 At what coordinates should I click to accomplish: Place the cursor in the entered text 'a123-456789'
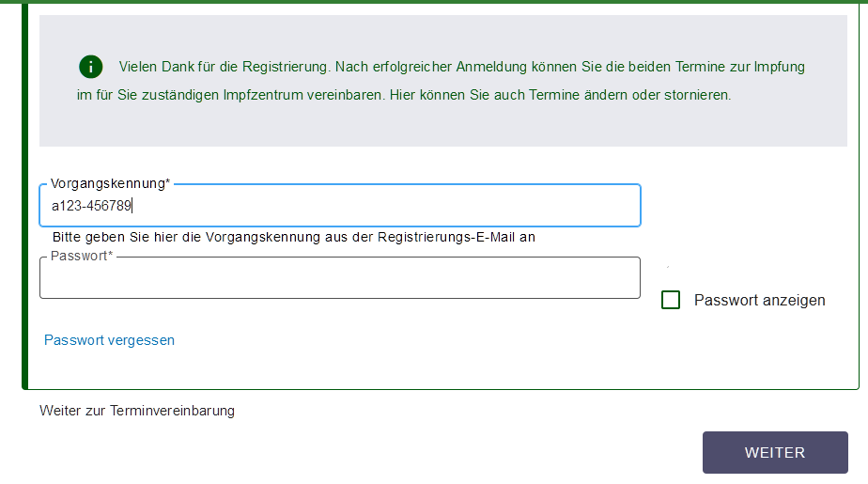pyautogui.click(x=91, y=206)
